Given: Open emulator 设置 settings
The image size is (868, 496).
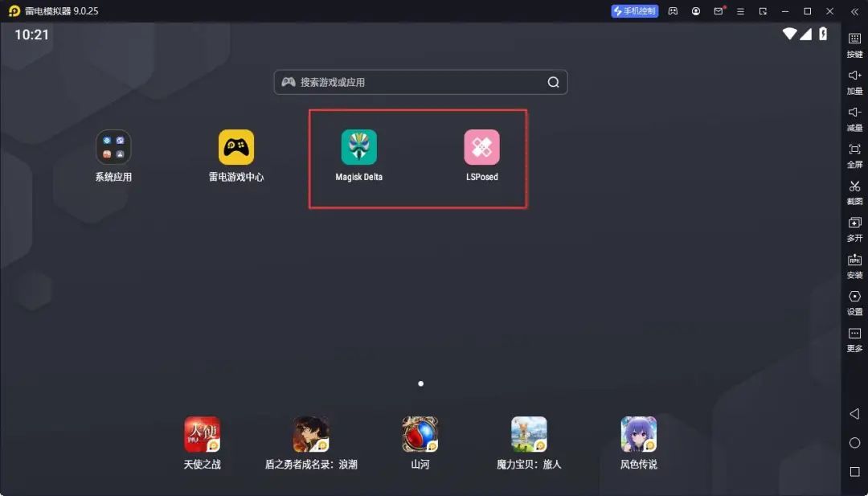Looking at the screenshot, I should coord(854,303).
